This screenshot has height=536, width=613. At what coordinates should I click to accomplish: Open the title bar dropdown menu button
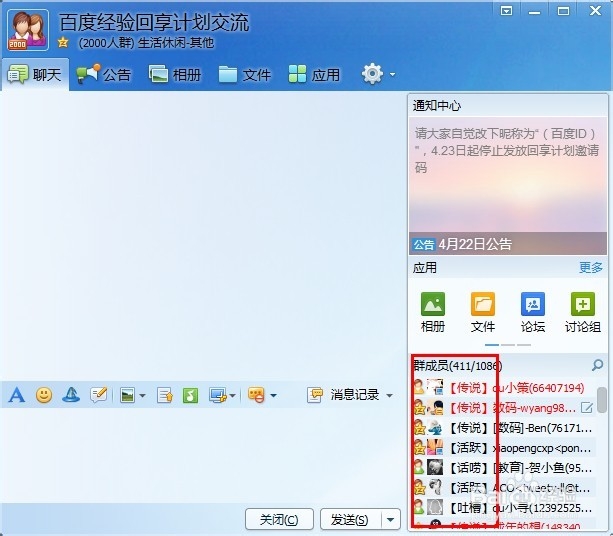506,11
